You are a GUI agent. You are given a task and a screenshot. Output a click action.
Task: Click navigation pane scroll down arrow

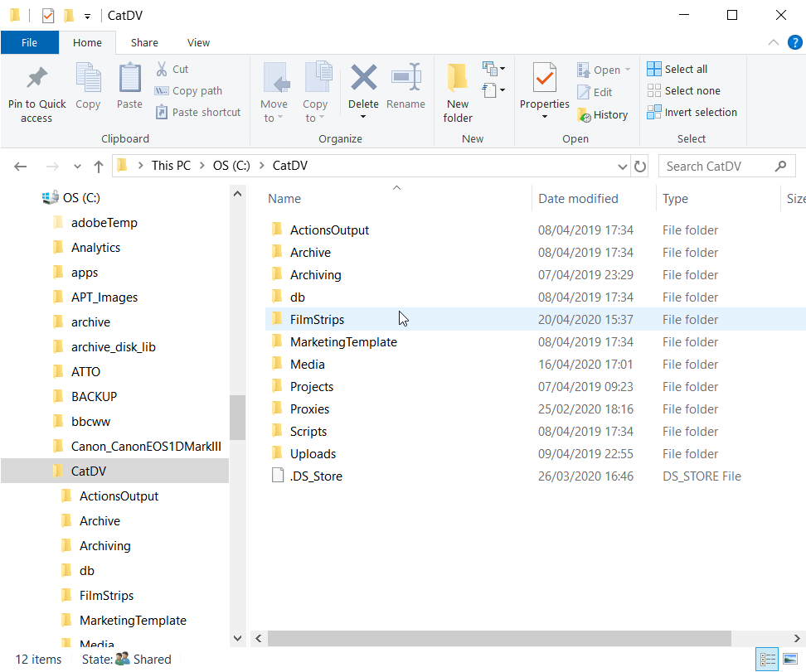(237, 638)
